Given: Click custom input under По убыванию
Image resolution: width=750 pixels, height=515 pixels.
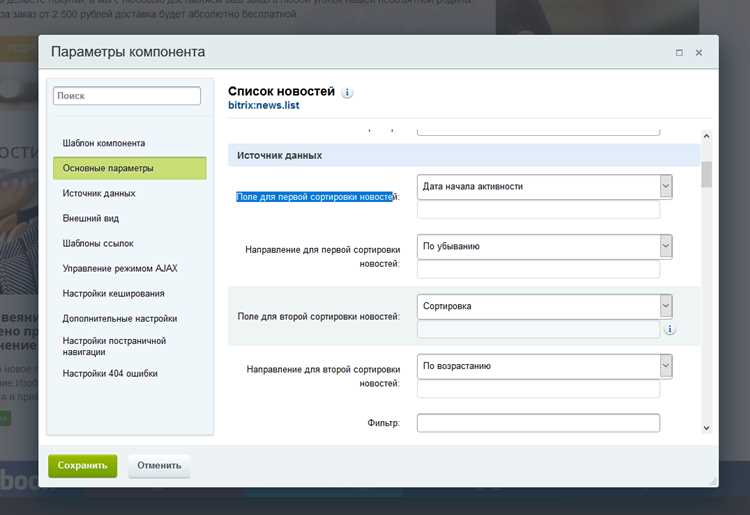Looking at the screenshot, I should (538, 269).
